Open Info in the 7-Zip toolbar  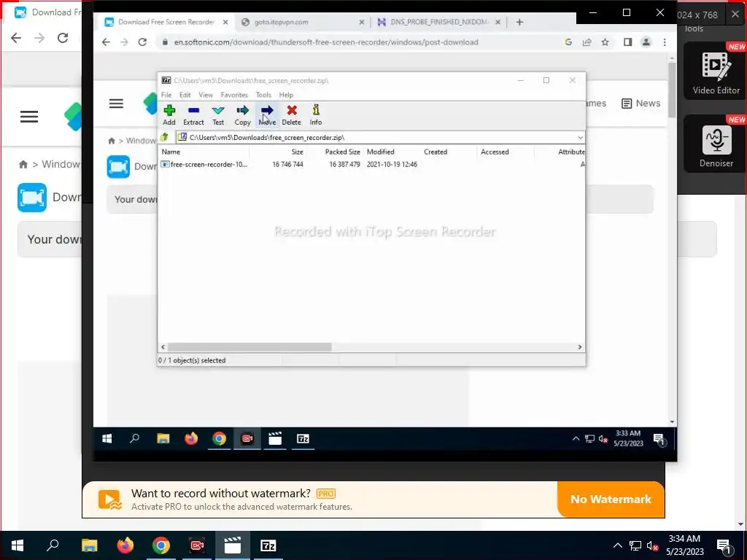(x=316, y=115)
